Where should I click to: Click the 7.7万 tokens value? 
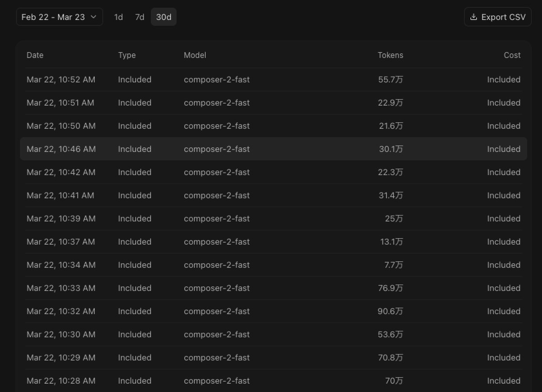pos(393,265)
